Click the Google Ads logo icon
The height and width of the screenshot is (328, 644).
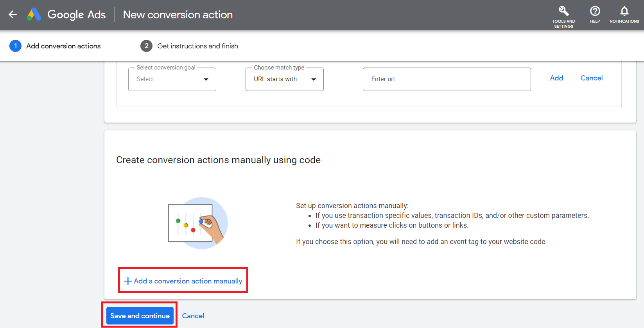tap(34, 15)
